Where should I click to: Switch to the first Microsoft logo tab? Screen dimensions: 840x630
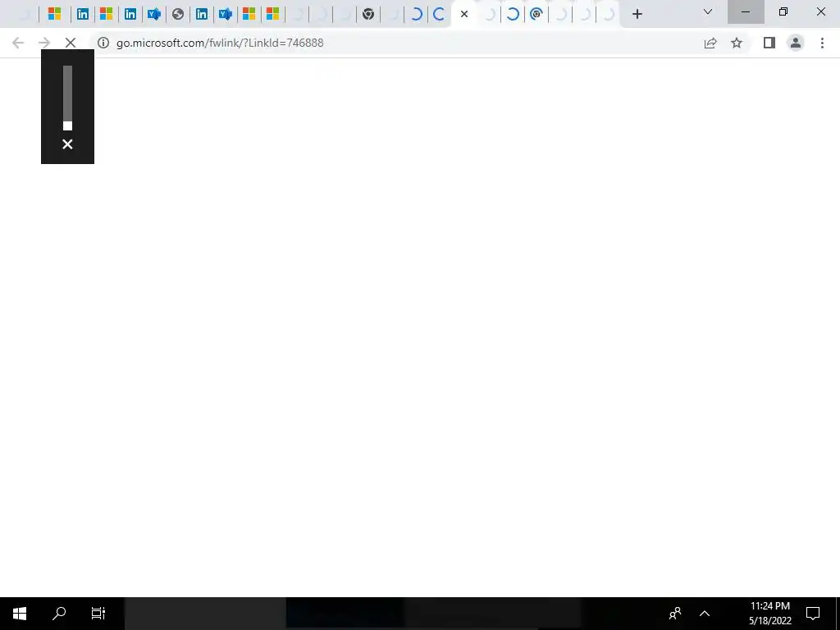[54, 14]
